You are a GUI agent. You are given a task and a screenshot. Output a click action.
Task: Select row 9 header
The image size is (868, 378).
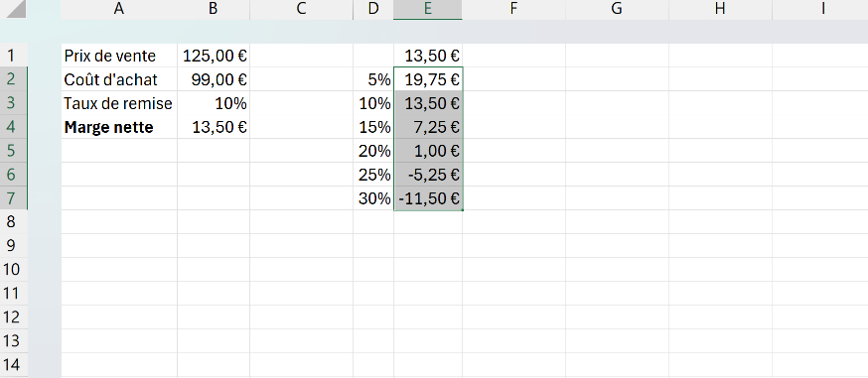(x=13, y=245)
